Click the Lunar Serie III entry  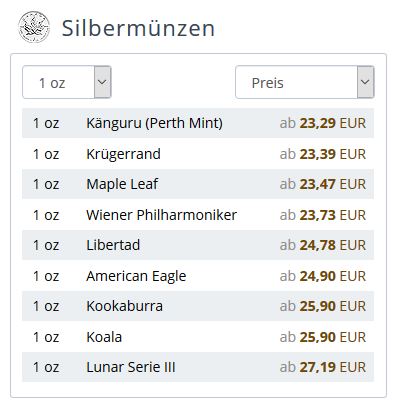point(131,367)
